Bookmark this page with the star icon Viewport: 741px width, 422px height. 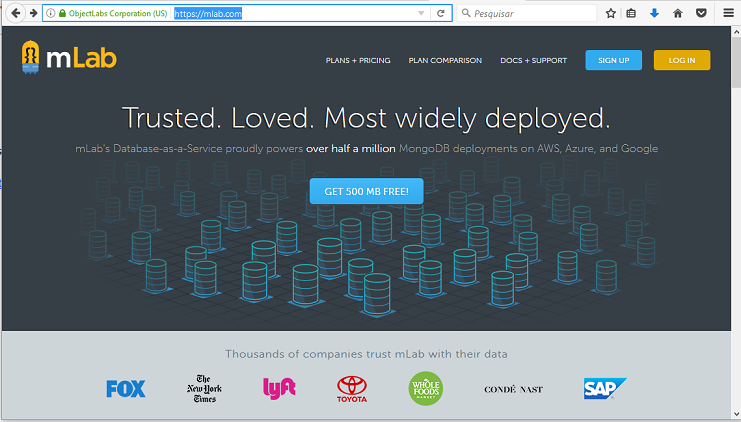(611, 13)
